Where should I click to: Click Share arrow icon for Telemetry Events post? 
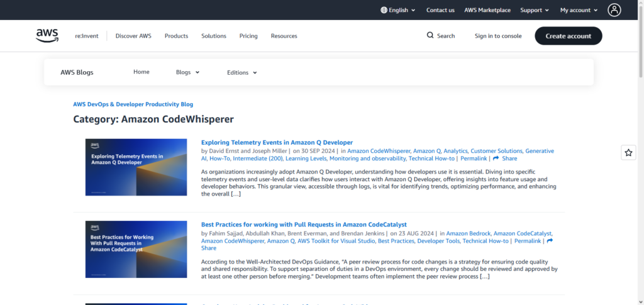click(x=496, y=158)
